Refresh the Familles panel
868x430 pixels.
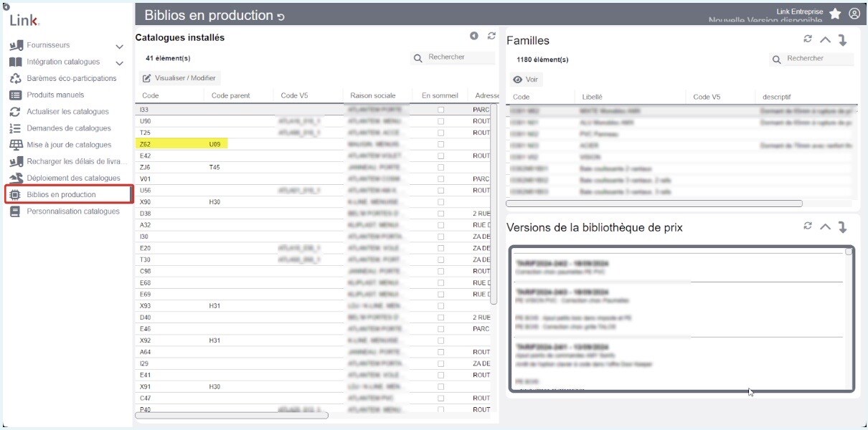pyautogui.click(x=808, y=39)
